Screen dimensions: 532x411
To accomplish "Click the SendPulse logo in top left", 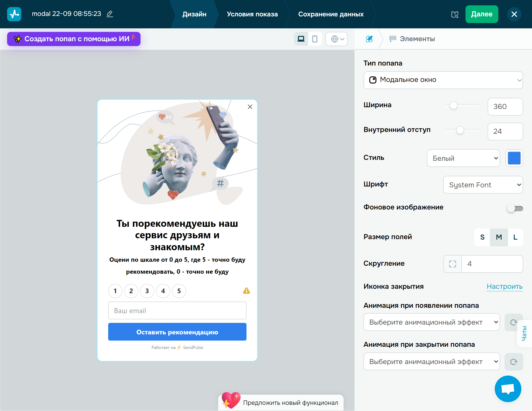I will [x=14, y=14].
